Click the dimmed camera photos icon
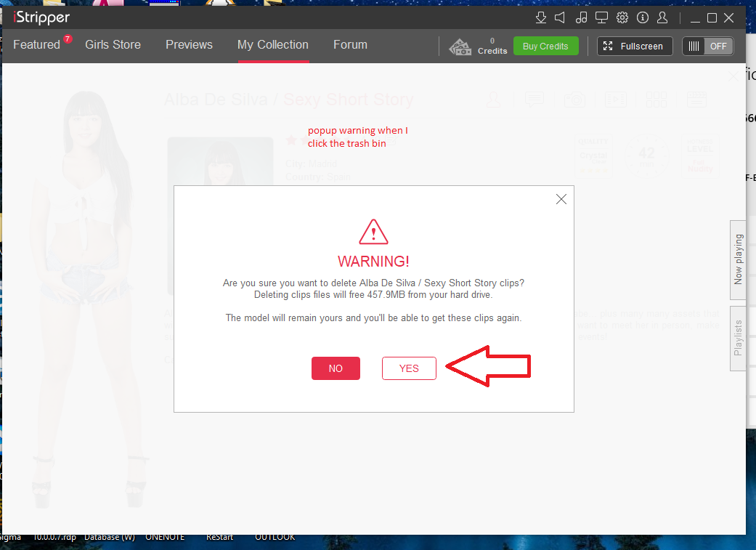 [574, 100]
